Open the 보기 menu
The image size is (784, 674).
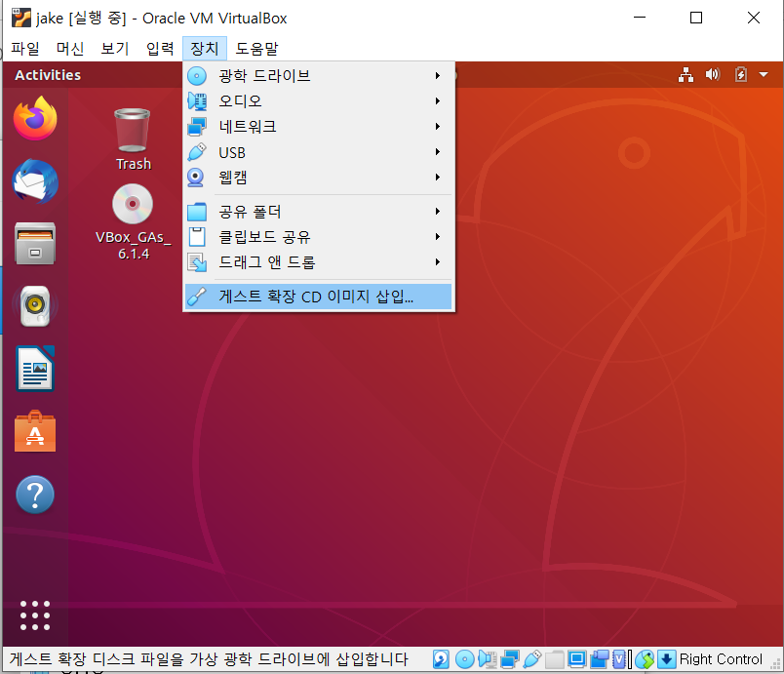[x=115, y=49]
